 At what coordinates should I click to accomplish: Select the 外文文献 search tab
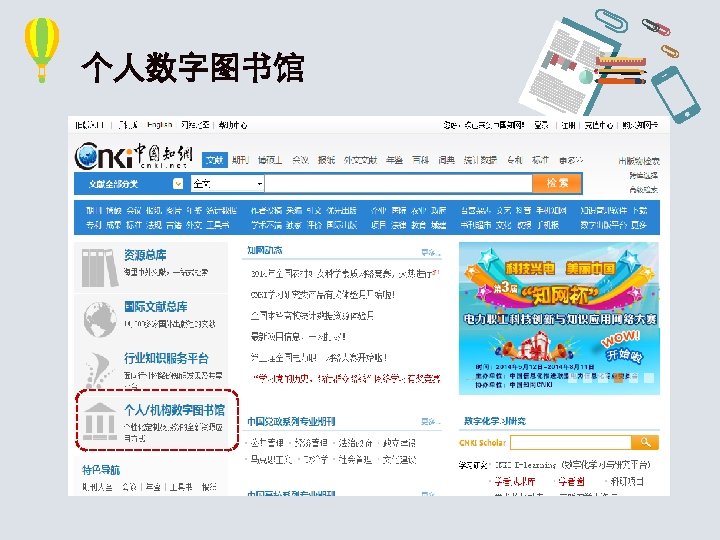coord(360,160)
